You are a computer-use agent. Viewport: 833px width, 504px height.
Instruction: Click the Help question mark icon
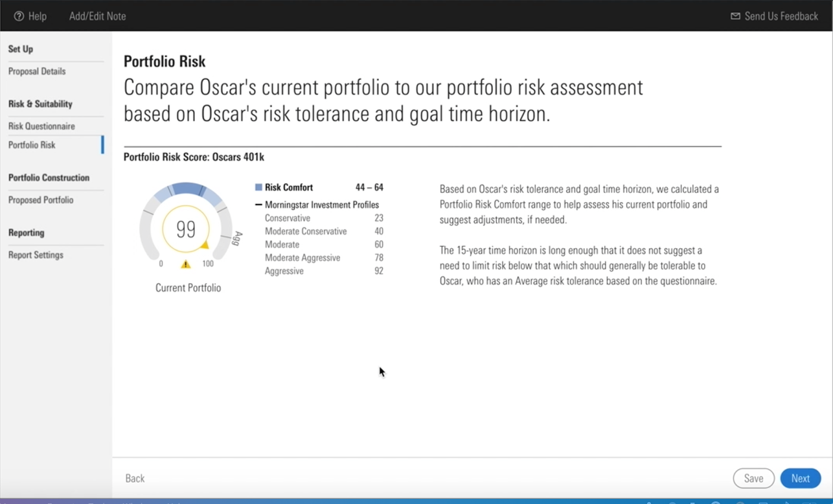(x=19, y=16)
